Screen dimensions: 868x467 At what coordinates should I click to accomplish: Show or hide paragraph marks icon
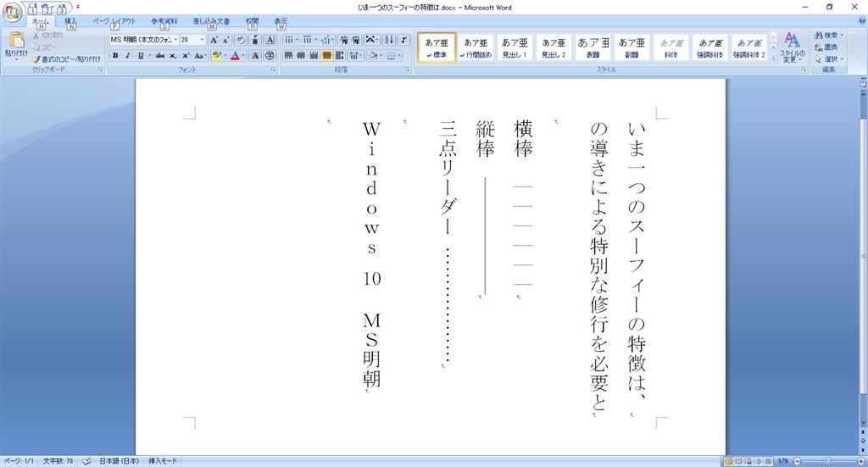(403, 40)
